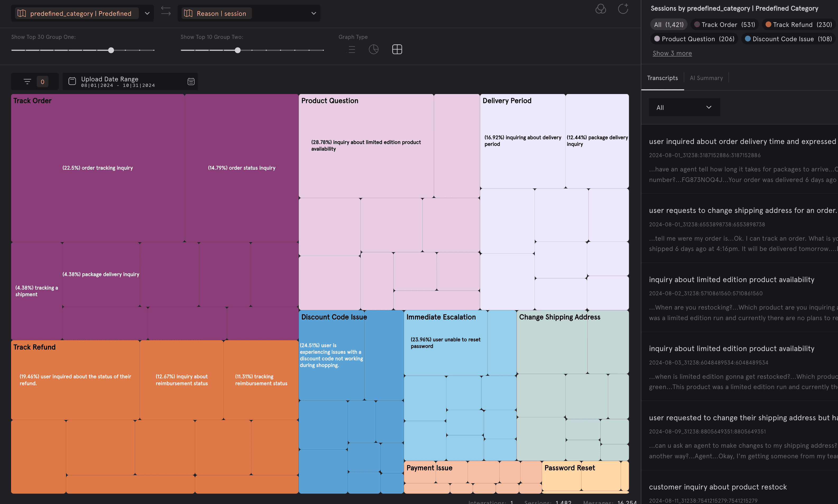
Task: Select the treemap grid graph type
Action: click(x=397, y=50)
